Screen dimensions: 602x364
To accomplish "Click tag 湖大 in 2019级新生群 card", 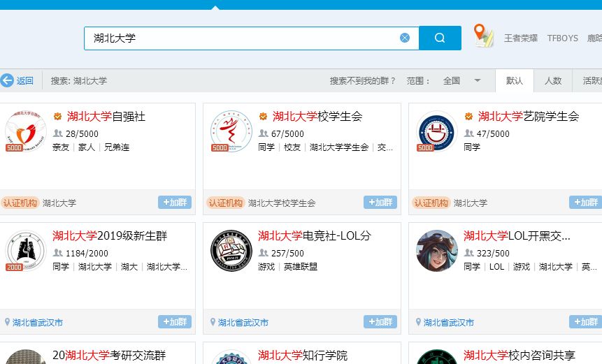I will (129, 267).
